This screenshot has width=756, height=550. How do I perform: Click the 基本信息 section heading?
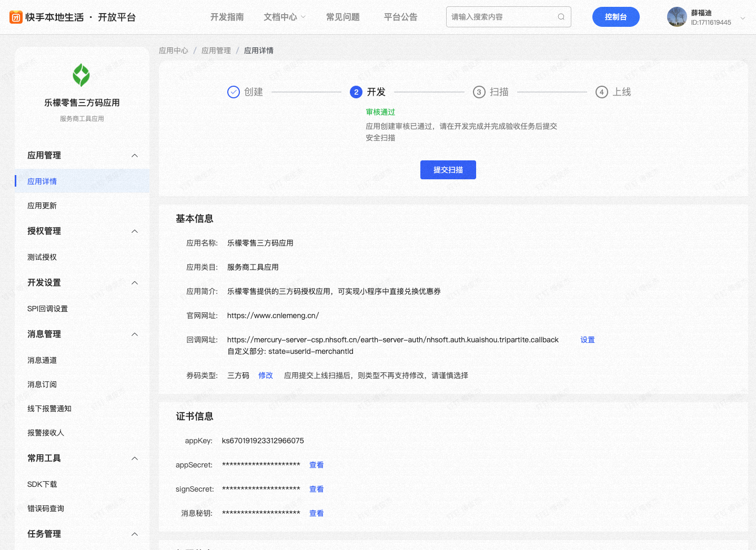[x=195, y=219]
